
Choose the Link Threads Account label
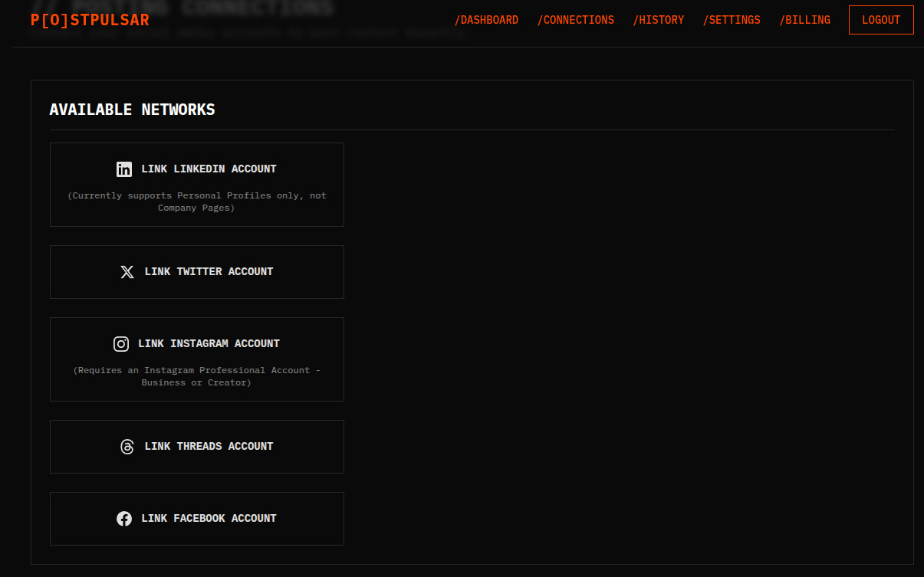(209, 447)
